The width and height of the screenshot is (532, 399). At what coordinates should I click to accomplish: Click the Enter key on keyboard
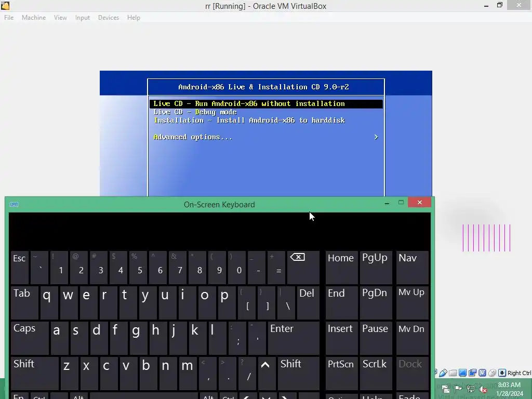coord(294,338)
